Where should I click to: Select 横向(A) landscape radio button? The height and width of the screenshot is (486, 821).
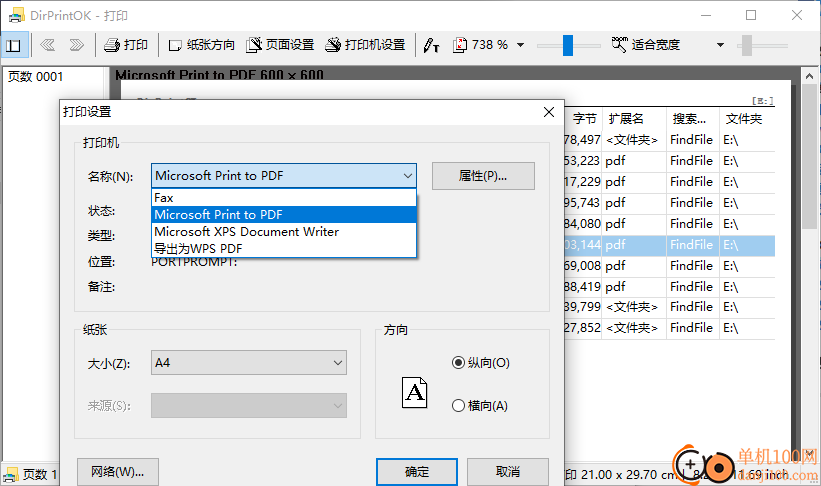[480, 406]
